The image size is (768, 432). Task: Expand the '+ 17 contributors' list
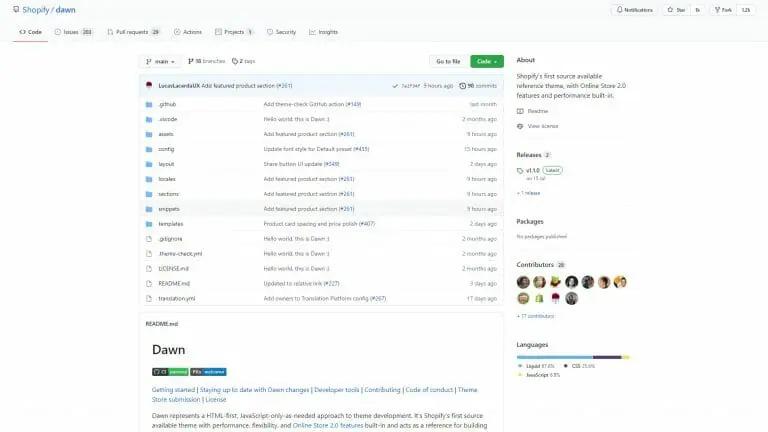(536, 316)
